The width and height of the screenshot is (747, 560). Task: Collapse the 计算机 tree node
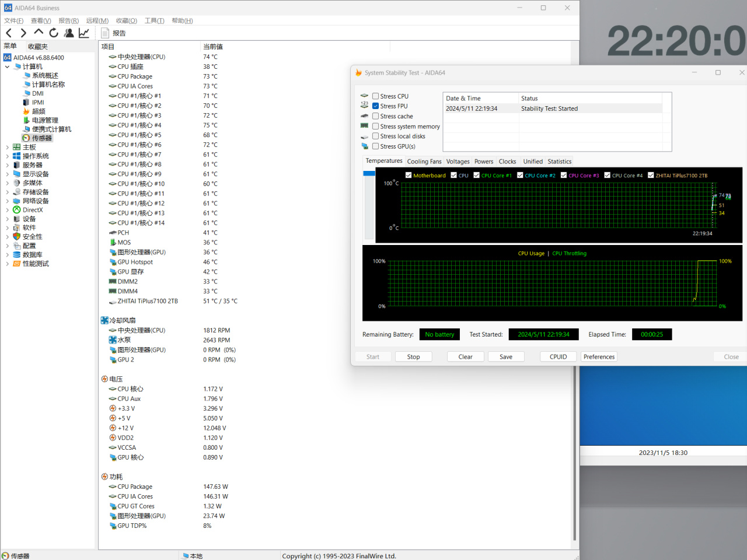7,67
